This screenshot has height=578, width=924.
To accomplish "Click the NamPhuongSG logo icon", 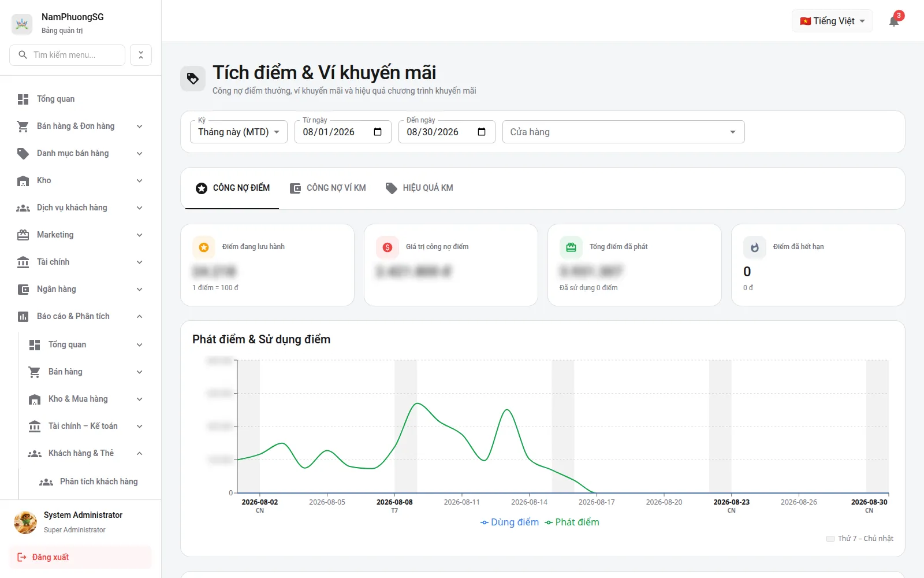I will [22, 24].
